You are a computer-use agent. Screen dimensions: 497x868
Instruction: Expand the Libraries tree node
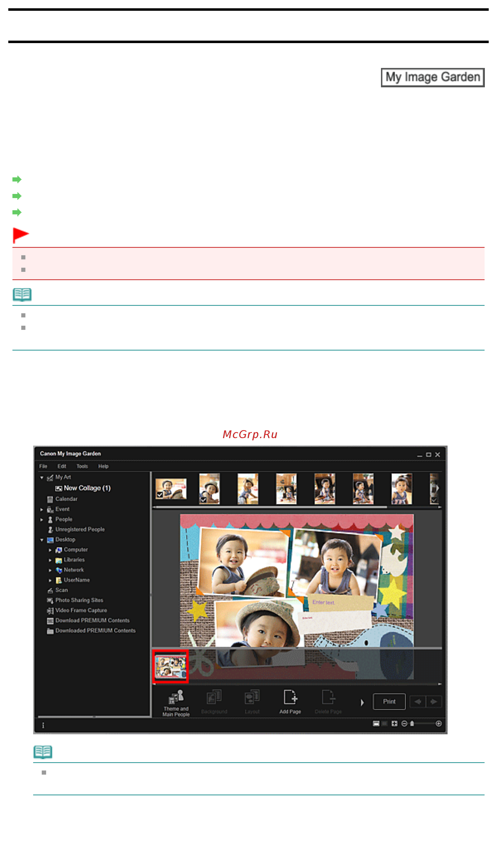tap(50, 560)
